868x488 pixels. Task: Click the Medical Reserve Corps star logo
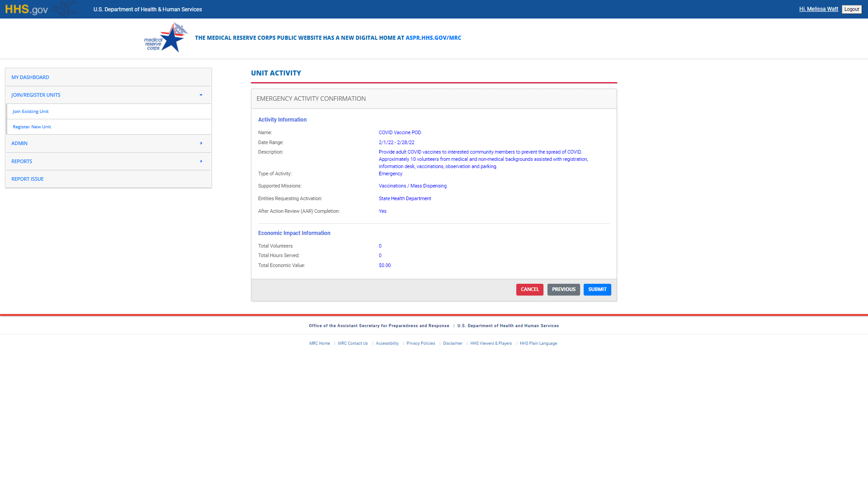165,38
